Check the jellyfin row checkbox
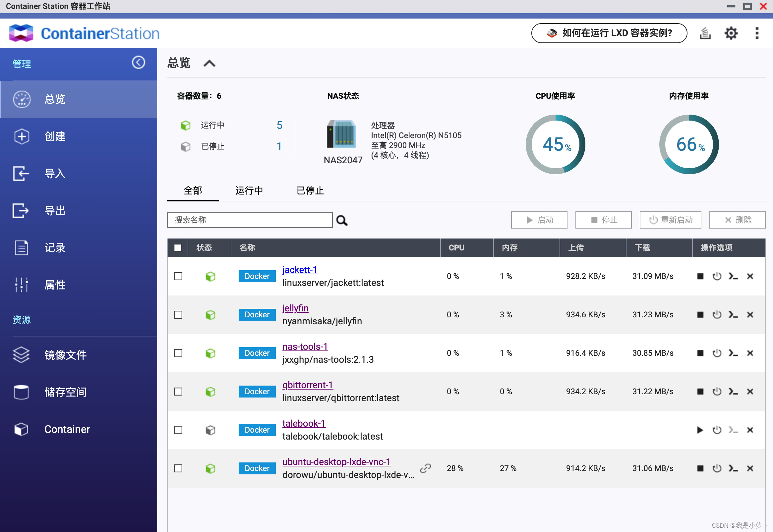The width and height of the screenshot is (773, 532). pos(178,315)
